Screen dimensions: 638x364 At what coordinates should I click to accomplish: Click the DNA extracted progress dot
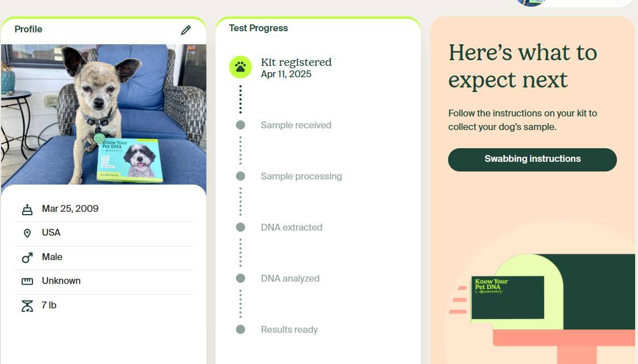240,227
